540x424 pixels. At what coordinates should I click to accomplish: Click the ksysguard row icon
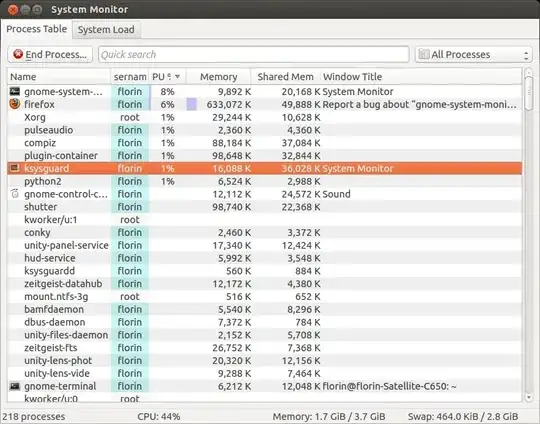click(15, 168)
